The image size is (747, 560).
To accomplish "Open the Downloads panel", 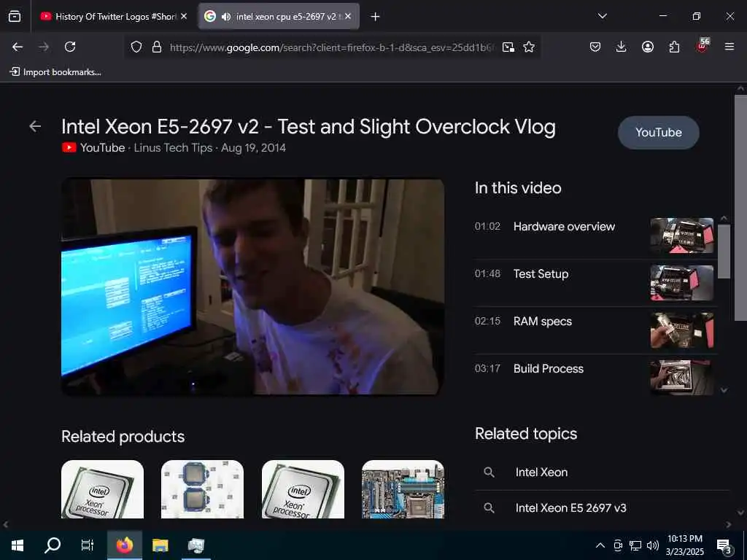I will coord(622,47).
